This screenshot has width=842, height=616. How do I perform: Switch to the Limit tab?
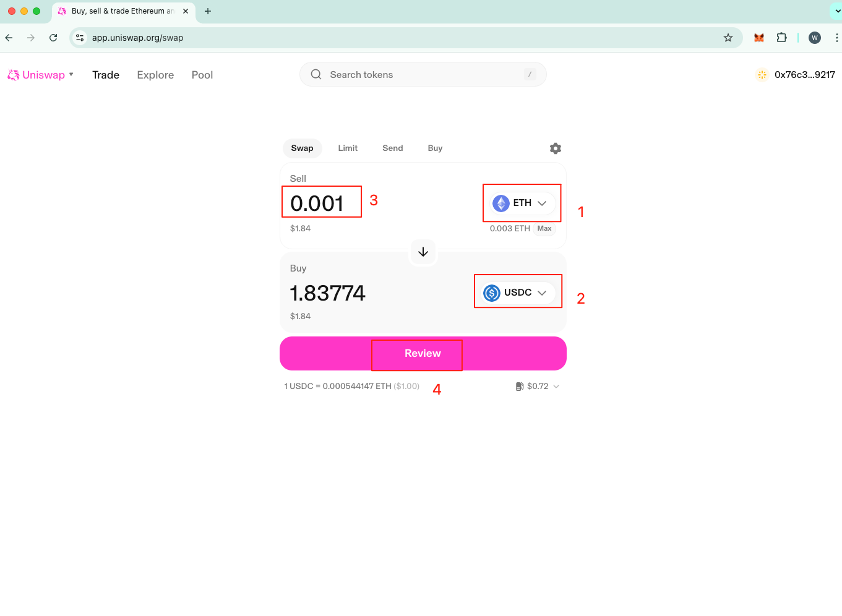pyautogui.click(x=348, y=148)
